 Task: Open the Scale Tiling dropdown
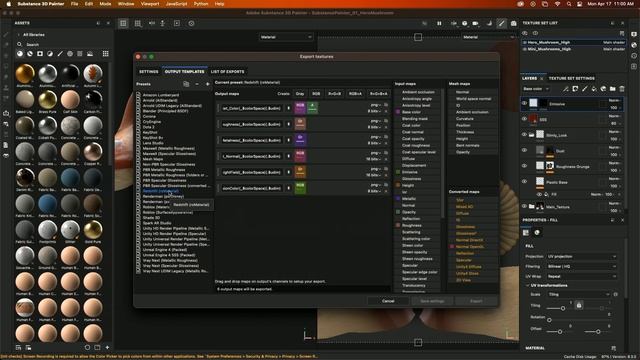tap(578, 294)
